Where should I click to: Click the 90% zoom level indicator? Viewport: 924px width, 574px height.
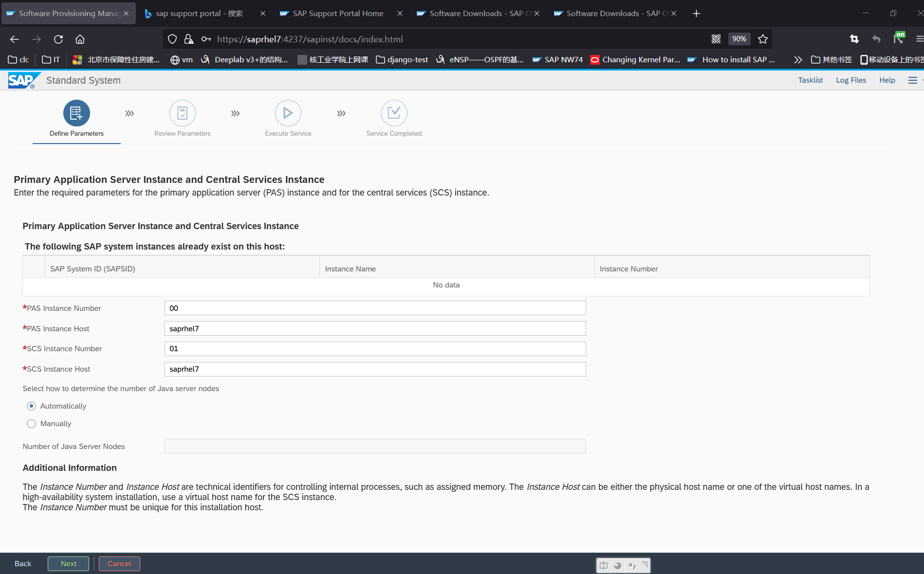tap(739, 39)
